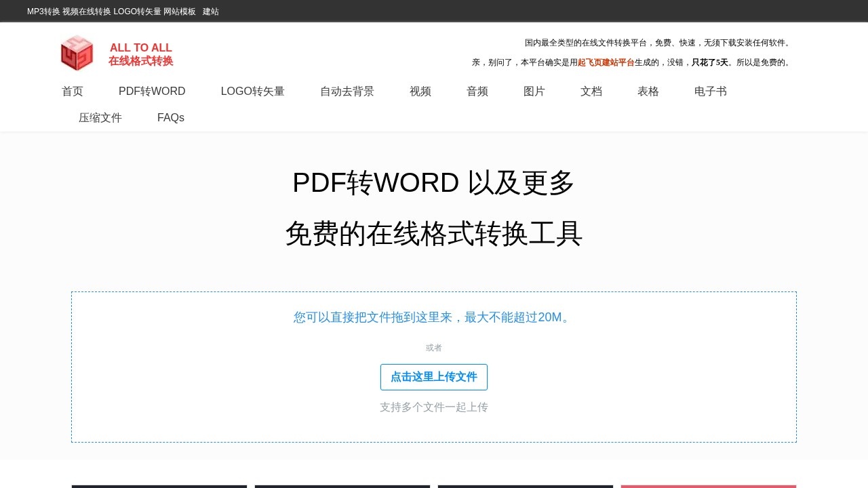This screenshot has width=868, height=488.
Task: Open the MP3转换 top bar link
Action: coord(43,12)
